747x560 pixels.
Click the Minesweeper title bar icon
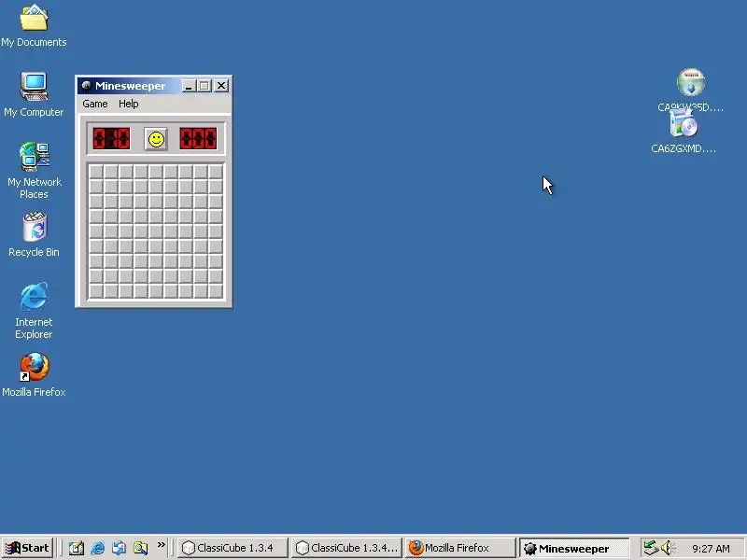[86, 86]
